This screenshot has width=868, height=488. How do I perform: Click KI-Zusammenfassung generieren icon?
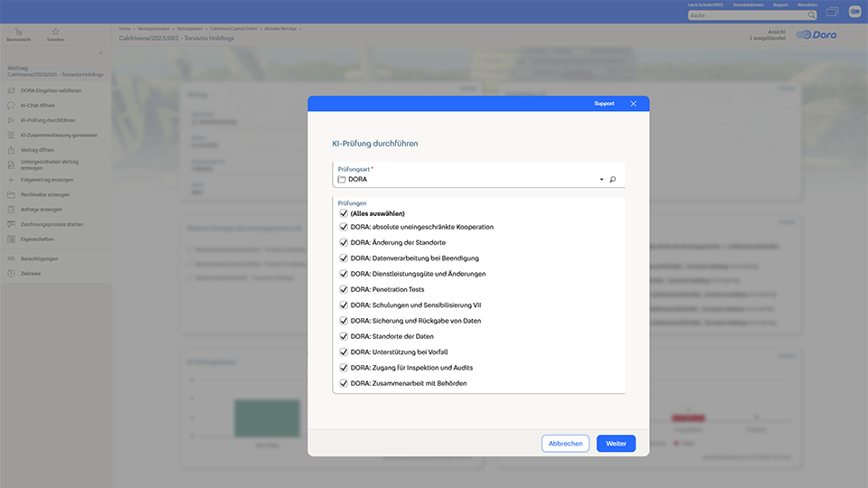coord(11,136)
